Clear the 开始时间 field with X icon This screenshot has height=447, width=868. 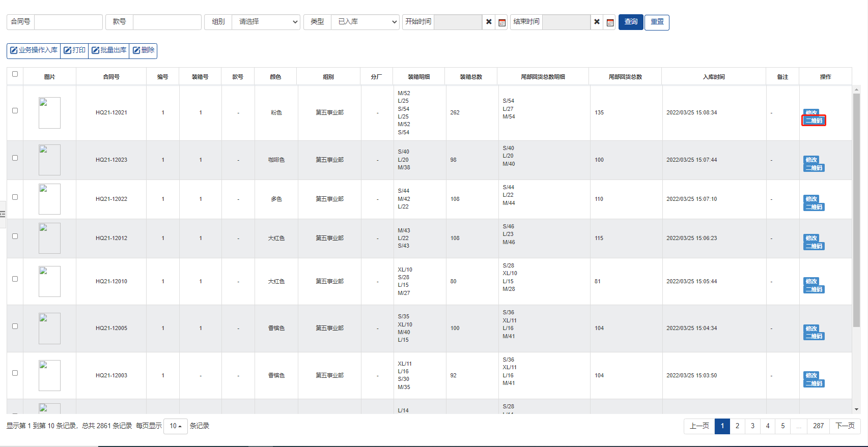[489, 22]
